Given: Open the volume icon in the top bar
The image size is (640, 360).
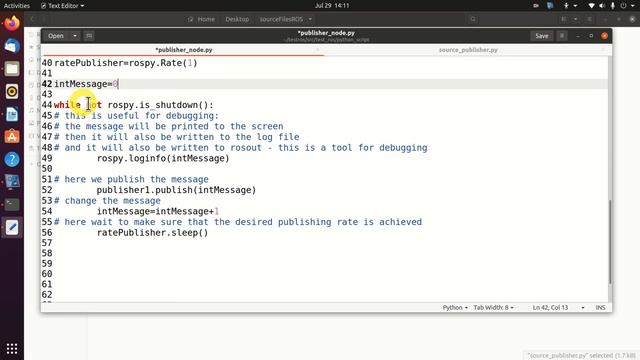Looking at the screenshot, I should click(x=602, y=6).
